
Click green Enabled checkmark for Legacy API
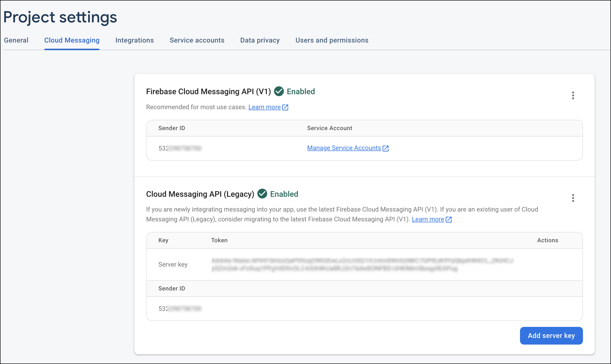(262, 194)
